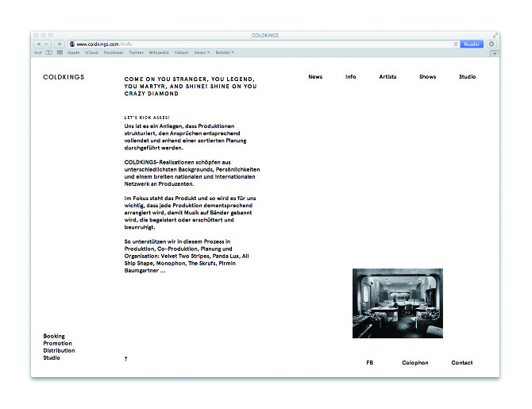Click the black-and-white studio photo
532x409 pixels.
(x=397, y=303)
